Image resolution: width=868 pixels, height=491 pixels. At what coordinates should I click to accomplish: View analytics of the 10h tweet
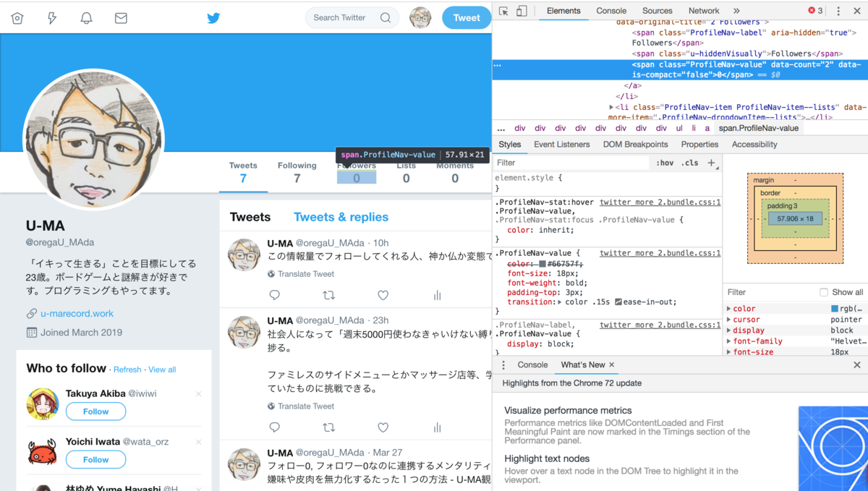tap(437, 295)
